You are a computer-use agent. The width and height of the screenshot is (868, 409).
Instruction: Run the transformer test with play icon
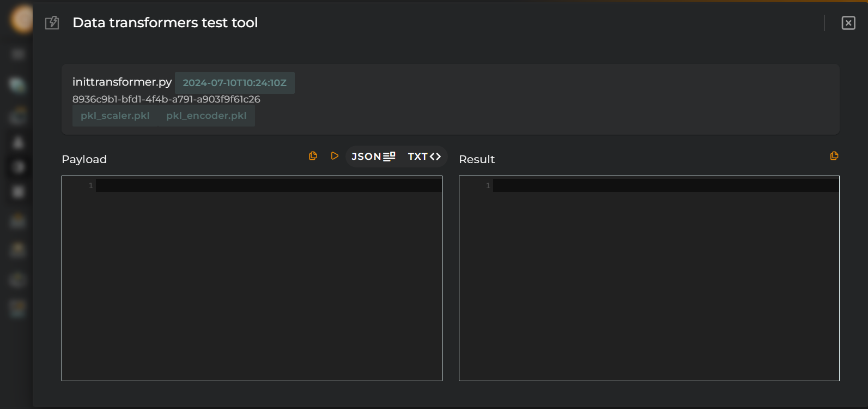335,156
